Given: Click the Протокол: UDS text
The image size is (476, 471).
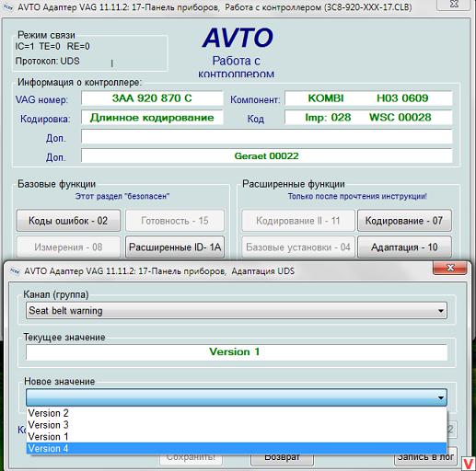Looking at the screenshot, I should point(48,61).
